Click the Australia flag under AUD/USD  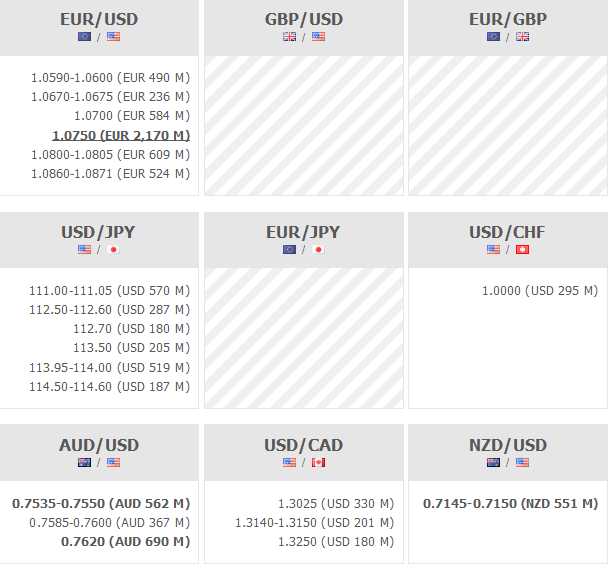[x=85, y=463]
